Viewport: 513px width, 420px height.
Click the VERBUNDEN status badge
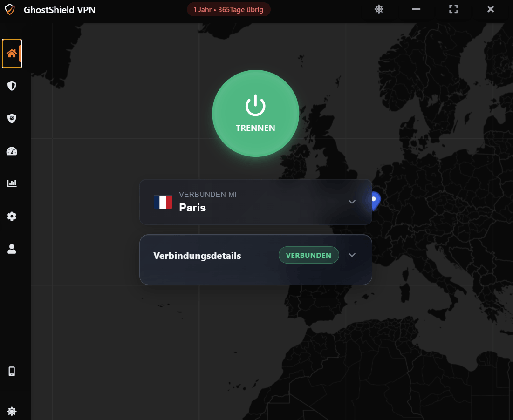[308, 255]
